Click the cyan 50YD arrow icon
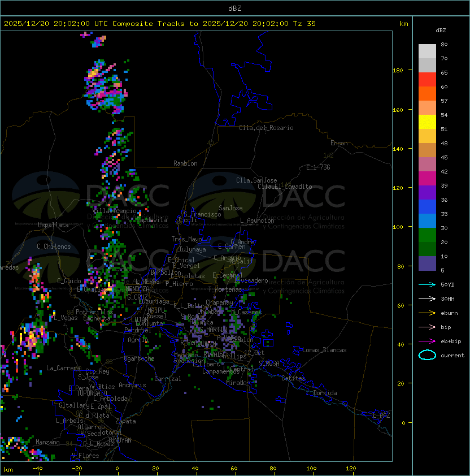Image resolution: width=470 pixels, height=476 pixels. 427,284
